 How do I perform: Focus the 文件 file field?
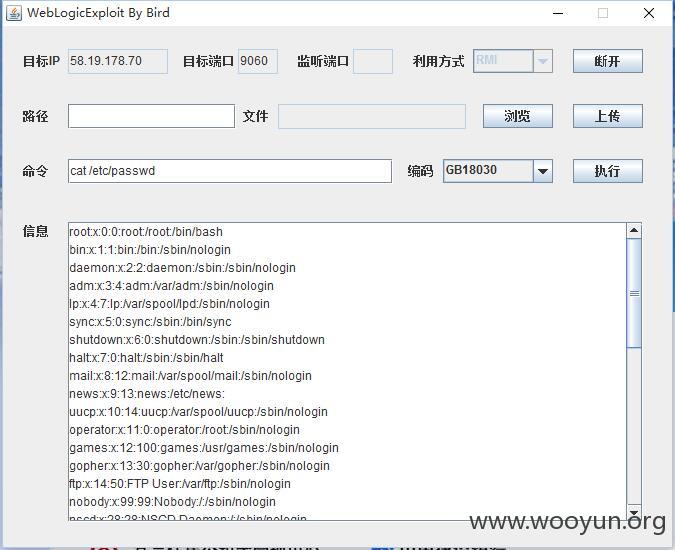[x=372, y=116]
